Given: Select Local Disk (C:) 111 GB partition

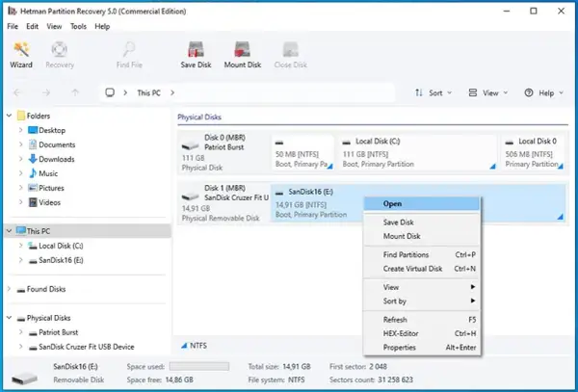Looking at the screenshot, I should coord(418,152).
